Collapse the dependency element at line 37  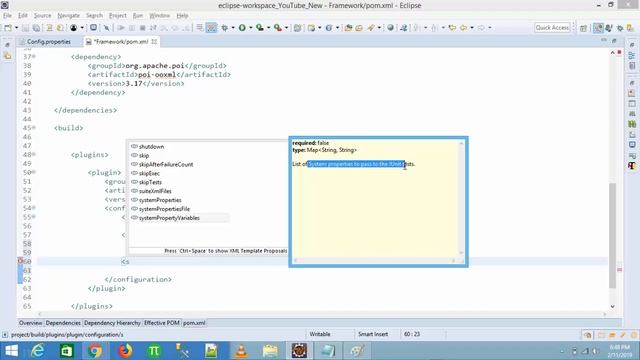[34, 56]
